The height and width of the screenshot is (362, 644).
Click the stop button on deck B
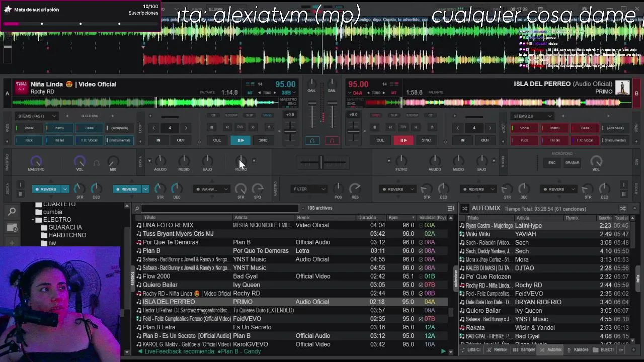[374, 127]
